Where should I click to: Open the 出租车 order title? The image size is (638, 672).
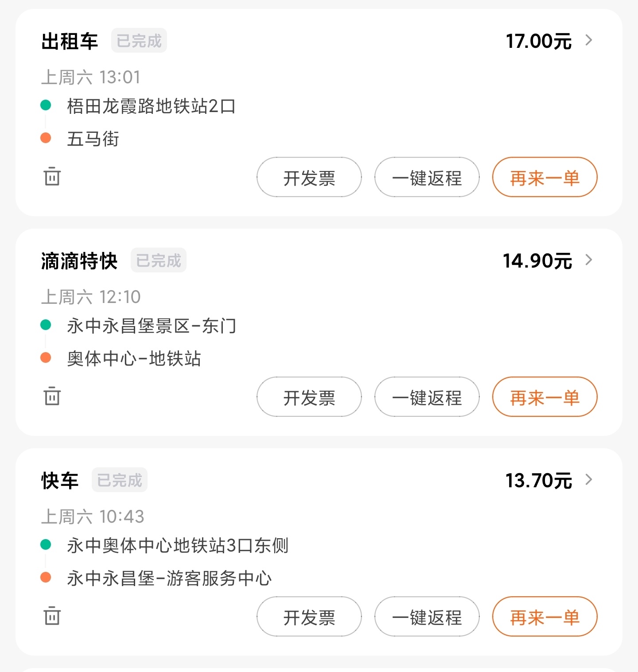pyautogui.click(x=70, y=41)
